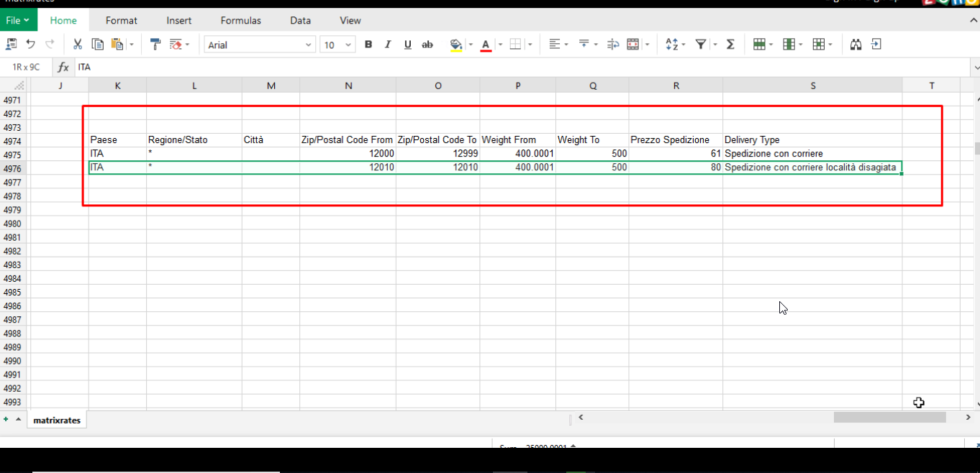Insert the Sum function with the sigma icon
Viewport: 980px width, 473px height.
tap(730, 45)
